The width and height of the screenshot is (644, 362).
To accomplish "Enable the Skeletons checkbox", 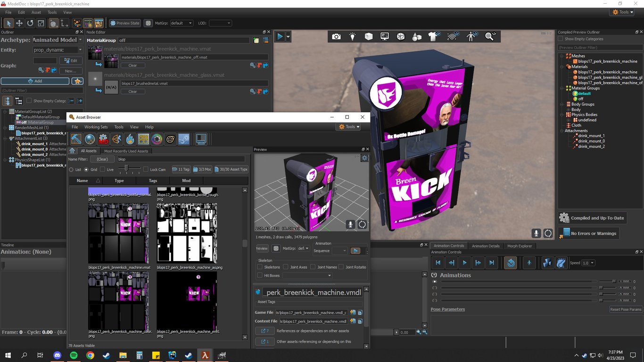I will click(260, 267).
